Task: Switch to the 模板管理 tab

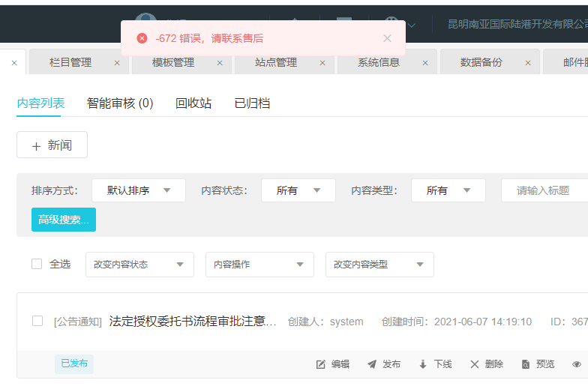Action: [173, 62]
